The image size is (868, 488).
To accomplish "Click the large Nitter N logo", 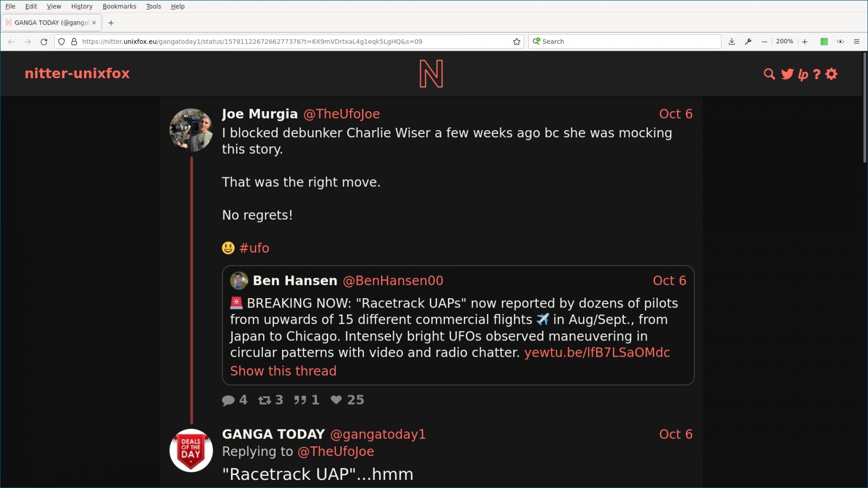I will pos(431,74).
